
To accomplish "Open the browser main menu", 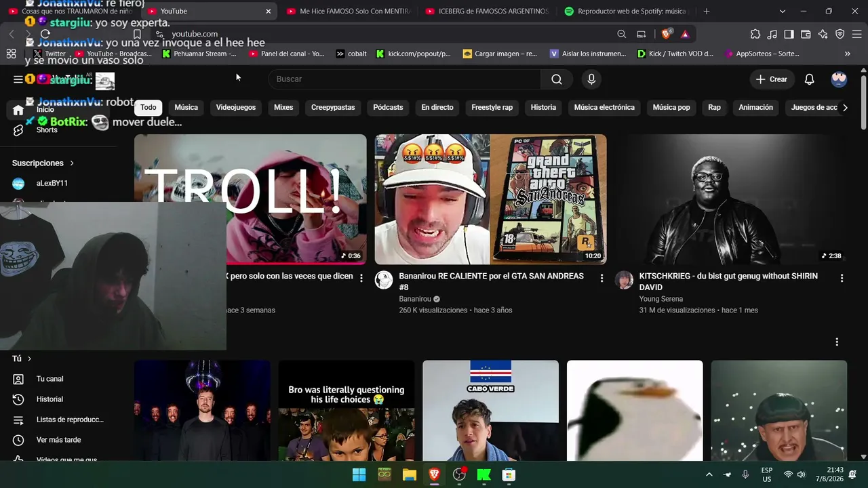I will pyautogui.click(x=856, y=34).
